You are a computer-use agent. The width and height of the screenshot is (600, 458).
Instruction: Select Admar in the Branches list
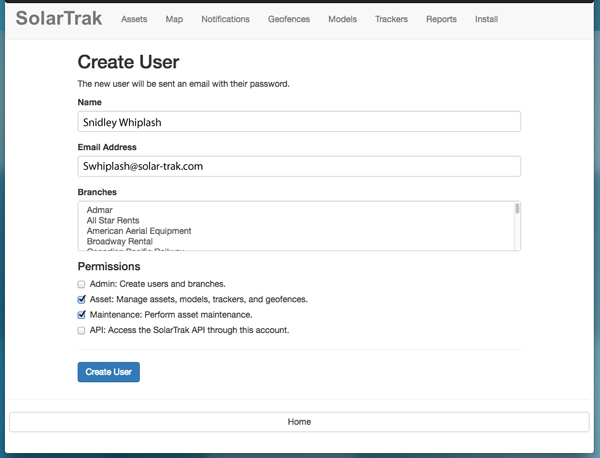[x=99, y=210]
